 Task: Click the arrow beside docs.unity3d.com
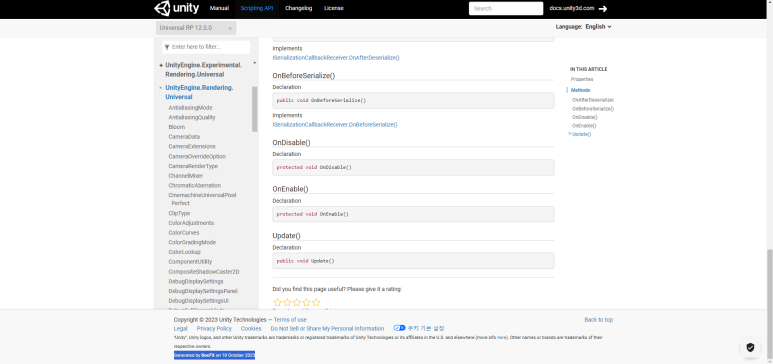602,8
